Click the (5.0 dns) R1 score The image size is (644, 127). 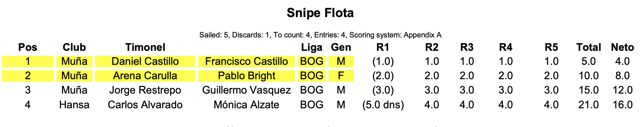click(383, 105)
